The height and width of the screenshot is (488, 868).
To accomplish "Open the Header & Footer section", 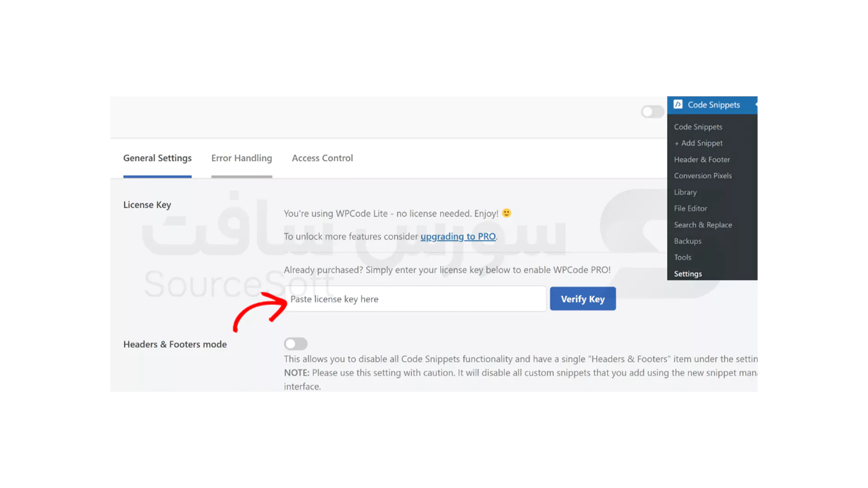I will (702, 160).
